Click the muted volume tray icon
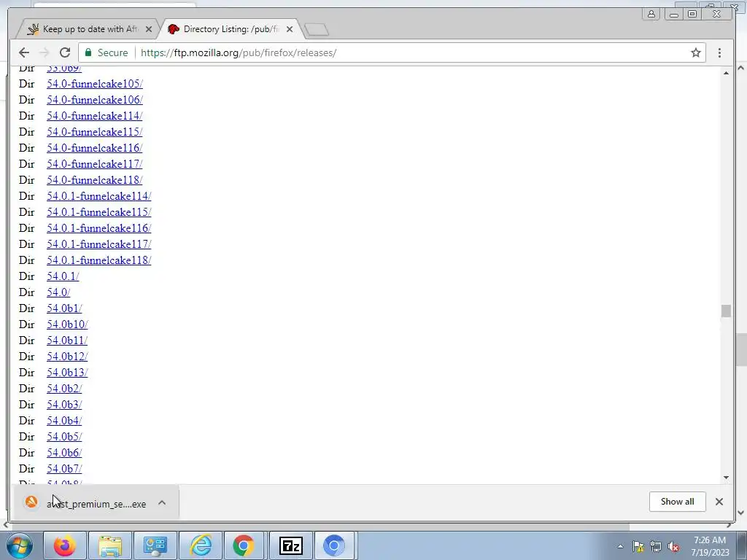Image resolution: width=747 pixels, height=560 pixels. click(673, 546)
